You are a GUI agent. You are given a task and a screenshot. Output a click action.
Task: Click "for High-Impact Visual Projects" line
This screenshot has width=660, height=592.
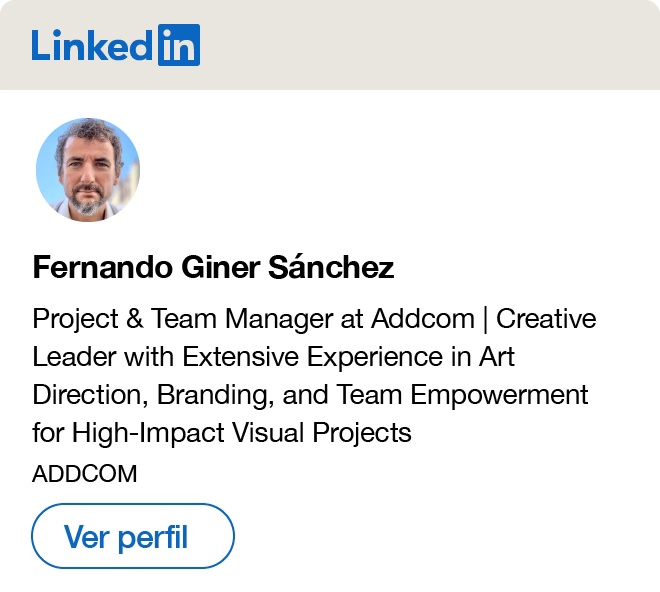point(222,433)
